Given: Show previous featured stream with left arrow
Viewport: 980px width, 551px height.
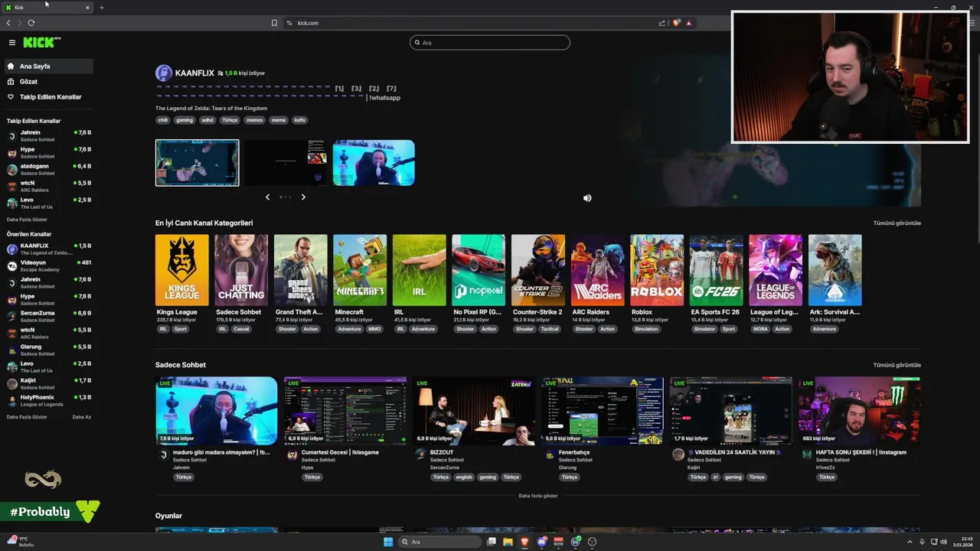Looking at the screenshot, I should coord(267,197).
